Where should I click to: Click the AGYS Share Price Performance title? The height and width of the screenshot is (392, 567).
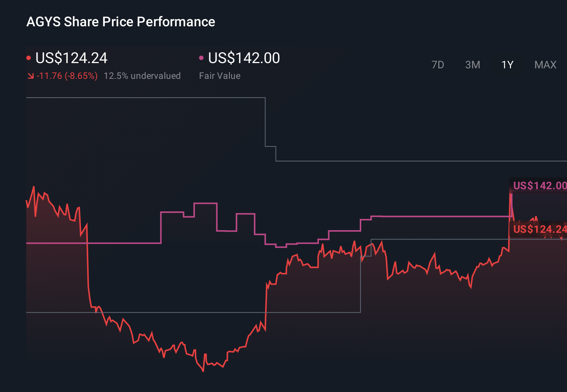(121, 21)
